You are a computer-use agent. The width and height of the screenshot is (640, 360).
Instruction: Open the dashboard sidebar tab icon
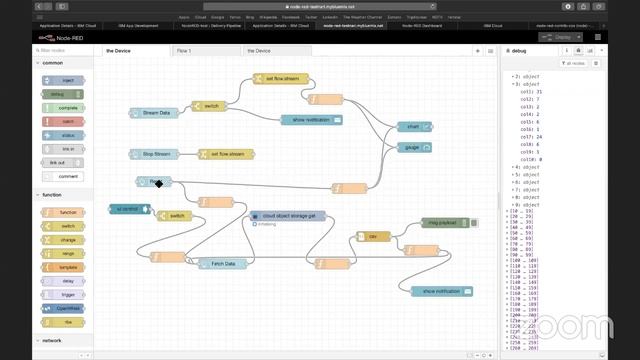(x=590, y=51)
